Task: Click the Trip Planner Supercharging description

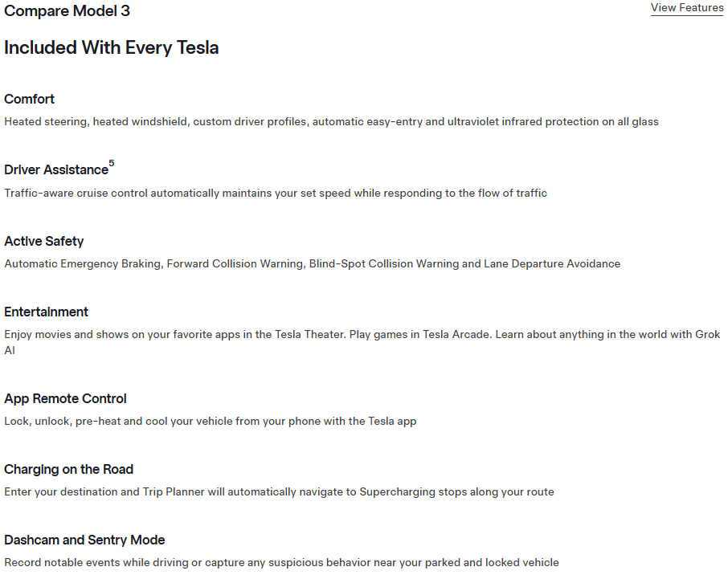Action: [x=279, y=492]
